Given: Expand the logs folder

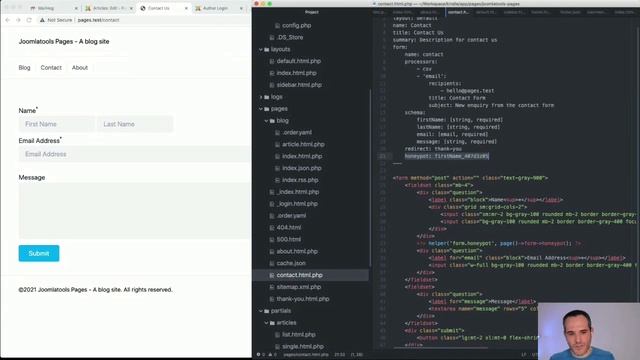Looking at the screenshot, I should click(x=261, y=97).
